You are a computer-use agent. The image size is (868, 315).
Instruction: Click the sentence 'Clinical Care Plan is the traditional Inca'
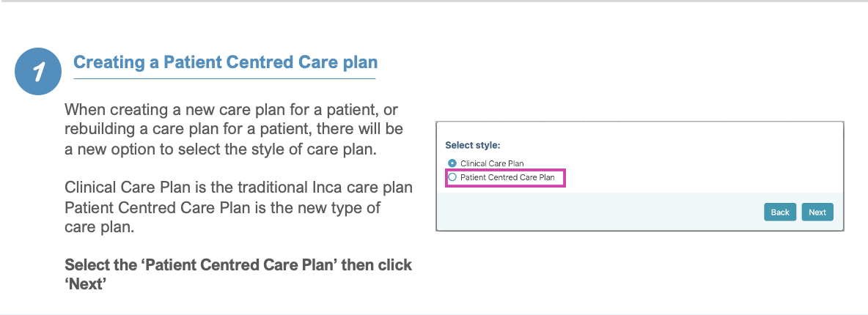[x=238, y=188]
